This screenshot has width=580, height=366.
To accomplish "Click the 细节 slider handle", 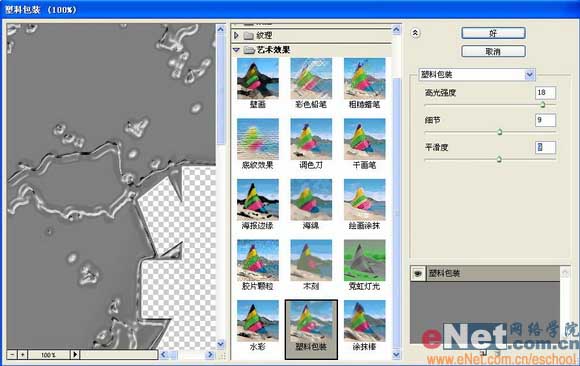I will coord(500,132).
